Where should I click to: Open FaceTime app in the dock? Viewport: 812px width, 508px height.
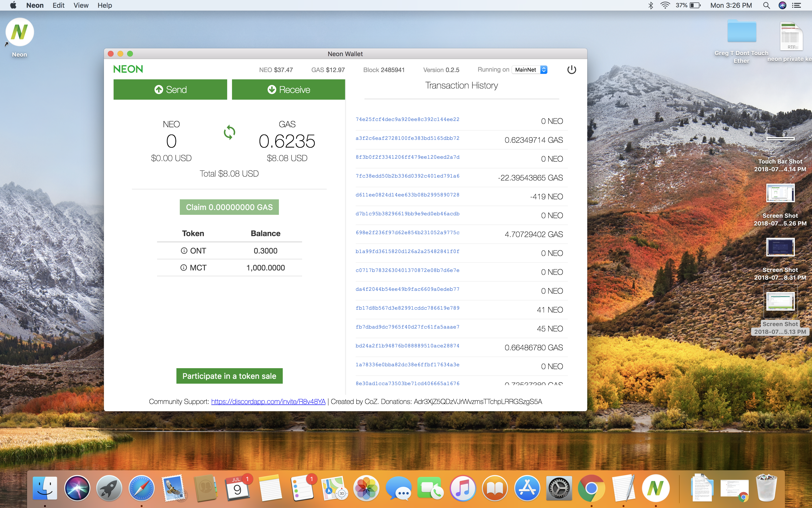(430, 488)
